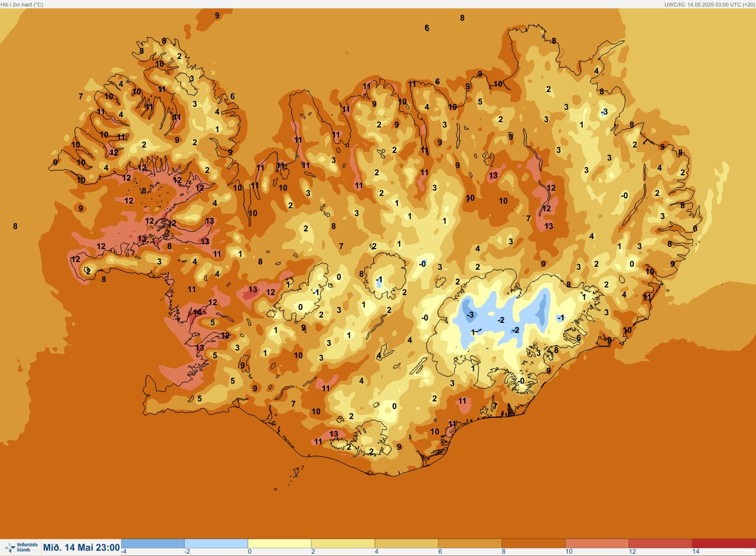Click the Veðurstofa Íslands logo
The height and width of the screenshot is (556, 756).
(20, 547)
